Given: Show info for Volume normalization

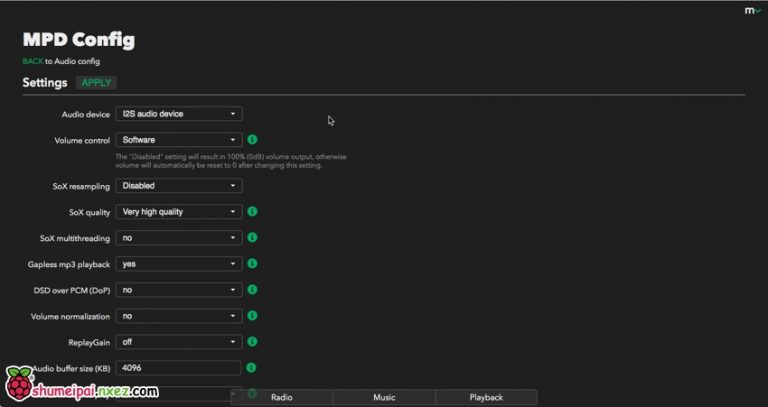Looking at the screenshot, I should click(x=253, y=316).
